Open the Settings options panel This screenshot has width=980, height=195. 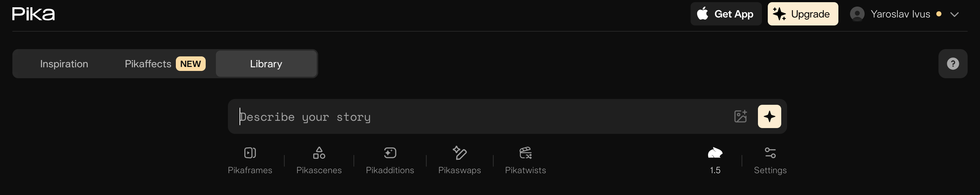coord(770,160)
